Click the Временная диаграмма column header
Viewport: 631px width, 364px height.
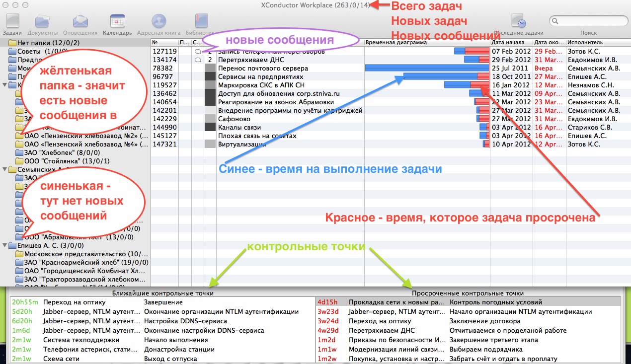tap(427, 43)
